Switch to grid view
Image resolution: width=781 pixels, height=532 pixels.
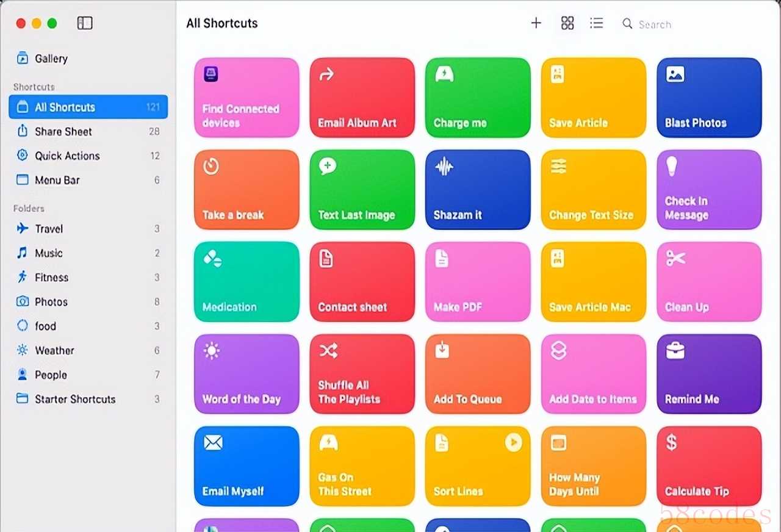[567, 23]
